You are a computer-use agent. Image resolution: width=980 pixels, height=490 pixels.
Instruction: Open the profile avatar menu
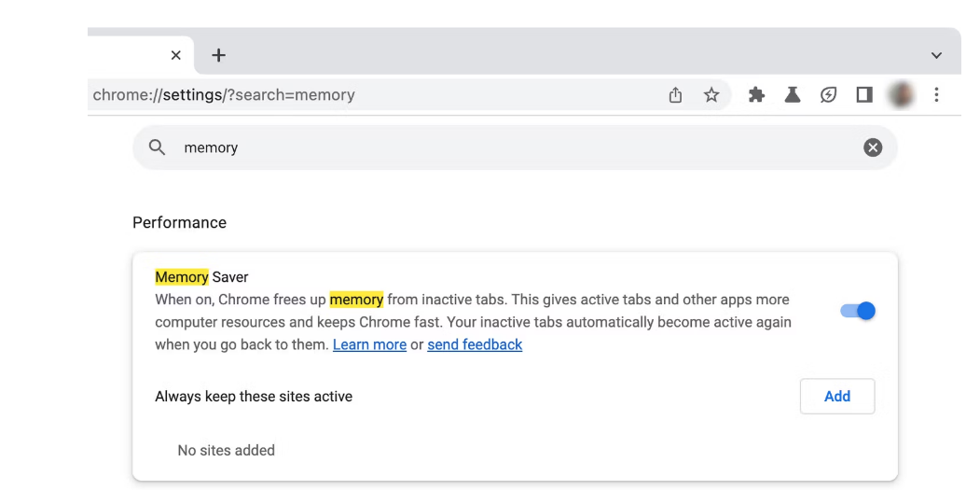point(901,95)
